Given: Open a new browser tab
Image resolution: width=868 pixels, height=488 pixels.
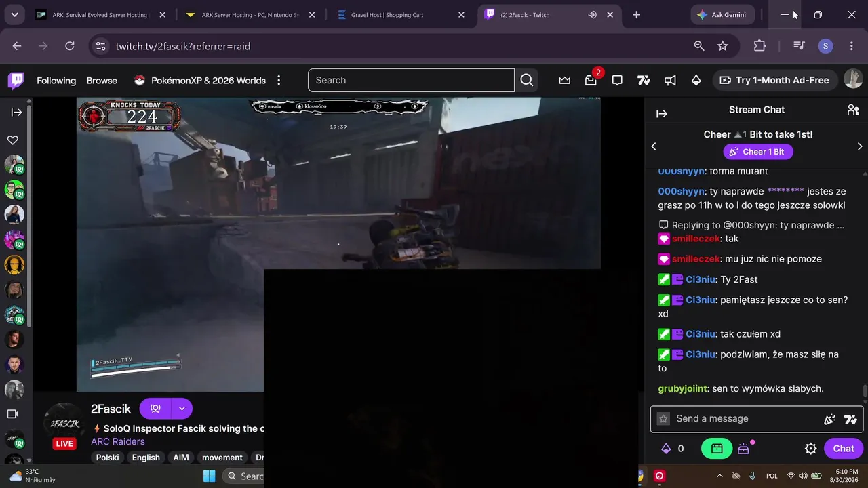Looking at the screenshot, I should tap(636, 15).
